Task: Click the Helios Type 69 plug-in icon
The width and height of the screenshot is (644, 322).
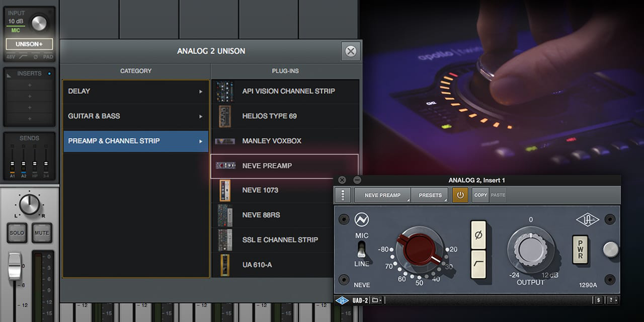Action: pyautogui.click(x=225, y=116)
